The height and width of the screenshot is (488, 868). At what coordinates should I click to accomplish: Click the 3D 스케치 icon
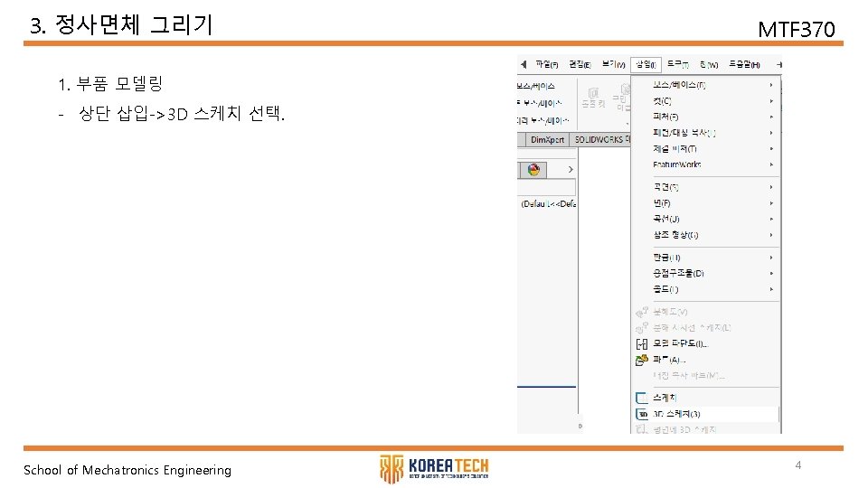click(x=642, y=414)
